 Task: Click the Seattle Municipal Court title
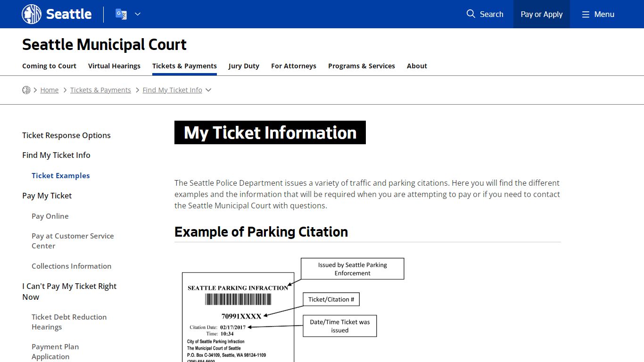(104, 45)
